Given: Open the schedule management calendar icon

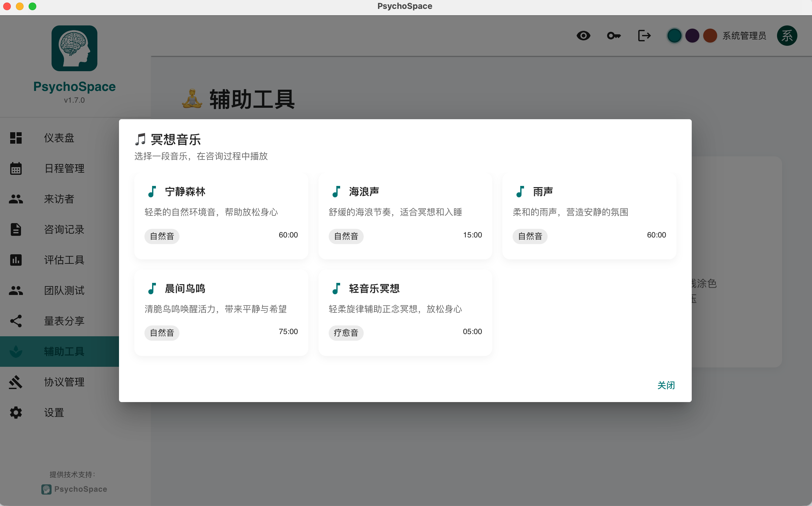Looking at the screenshot, I should click(16, 169).
